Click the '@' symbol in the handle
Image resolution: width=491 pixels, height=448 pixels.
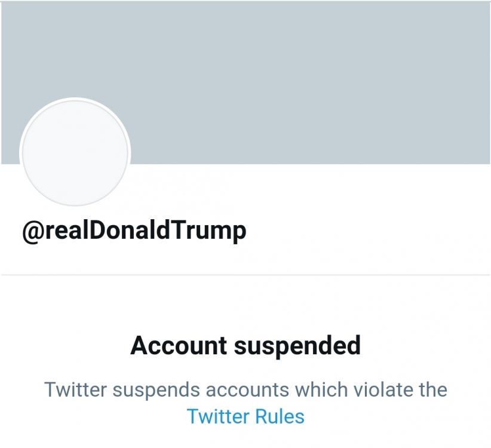tap(31, 231)
